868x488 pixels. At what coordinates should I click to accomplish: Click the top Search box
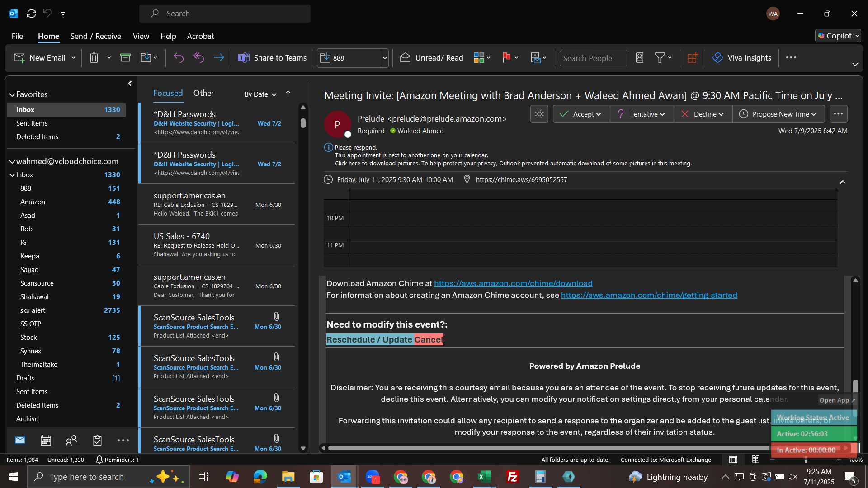[x=225, y=14]
